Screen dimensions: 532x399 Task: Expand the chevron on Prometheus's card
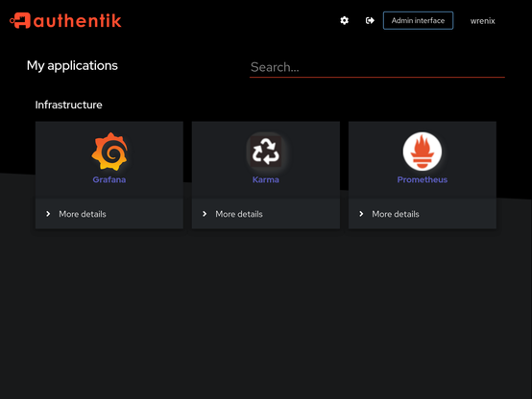pos(361,214)
